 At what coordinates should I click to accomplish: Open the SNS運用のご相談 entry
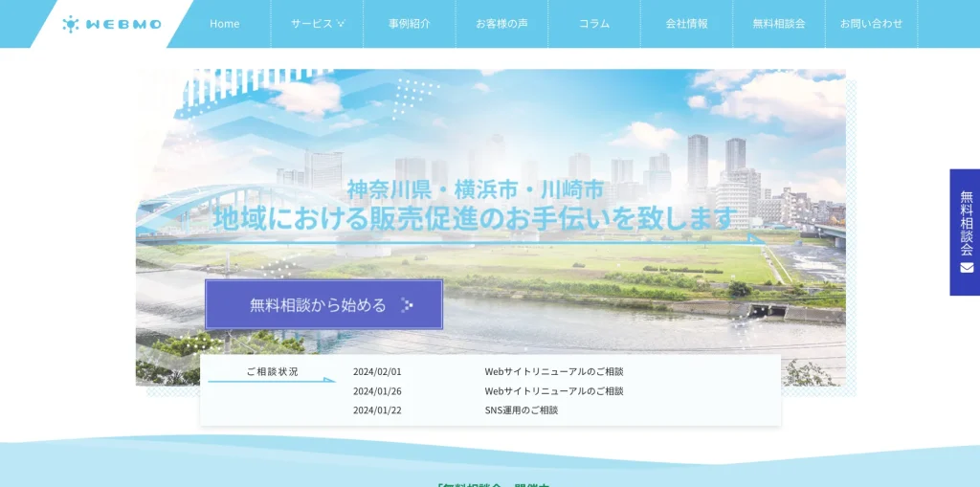(522, 410)
